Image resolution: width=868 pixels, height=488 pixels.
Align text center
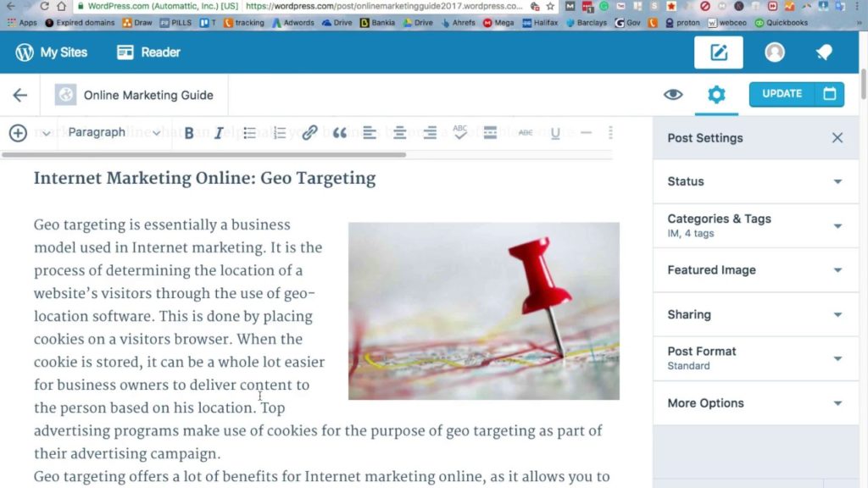pos(399,133)
